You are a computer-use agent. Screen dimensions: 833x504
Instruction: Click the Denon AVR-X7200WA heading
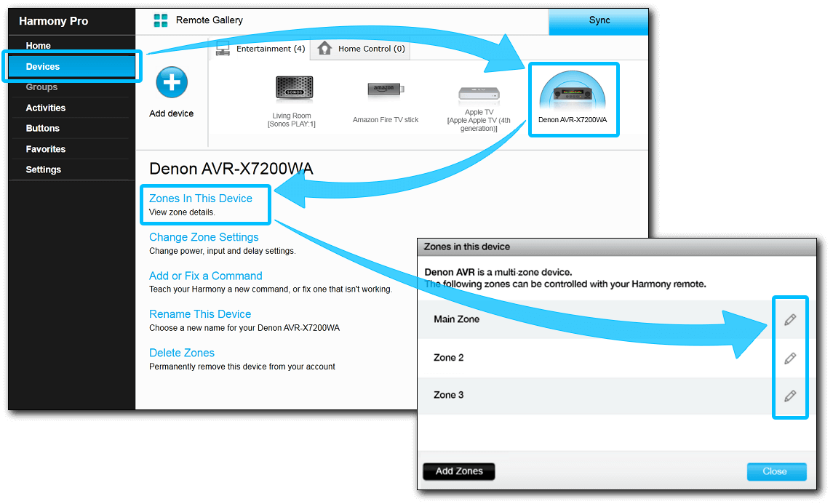[x=231, y=169]
